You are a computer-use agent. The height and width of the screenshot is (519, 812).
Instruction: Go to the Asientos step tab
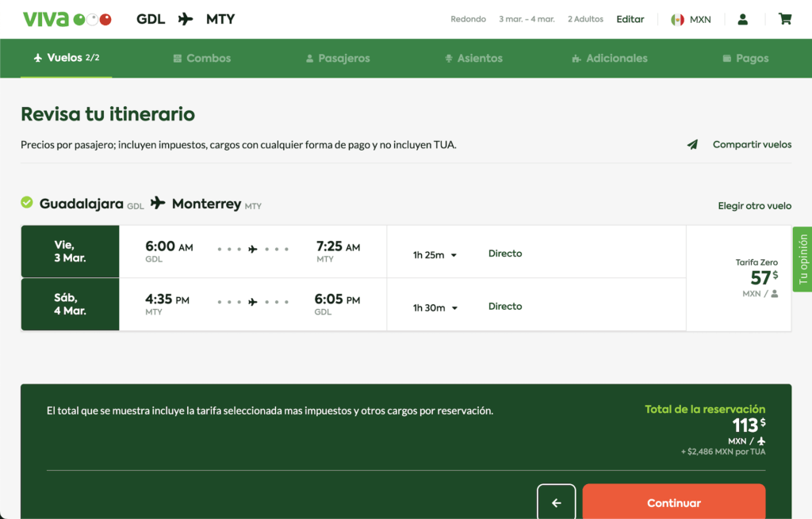click(473, 59)
